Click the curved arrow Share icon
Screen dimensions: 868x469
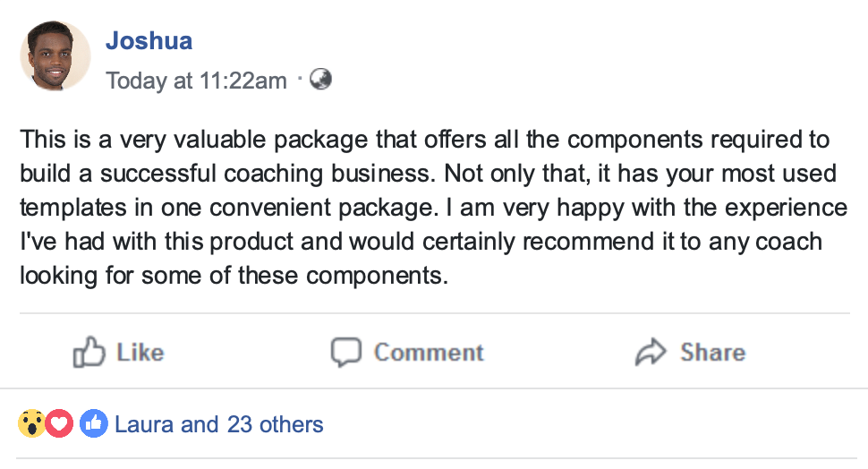[651, 353]
